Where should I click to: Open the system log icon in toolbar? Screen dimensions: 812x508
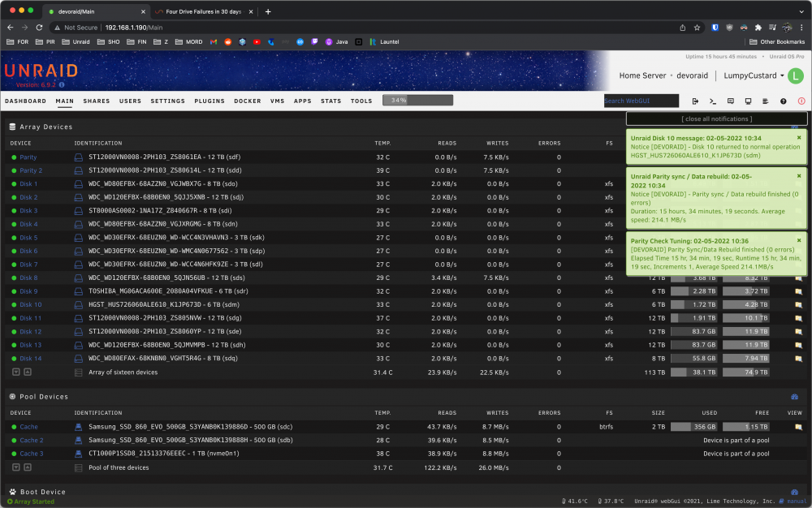766,101
